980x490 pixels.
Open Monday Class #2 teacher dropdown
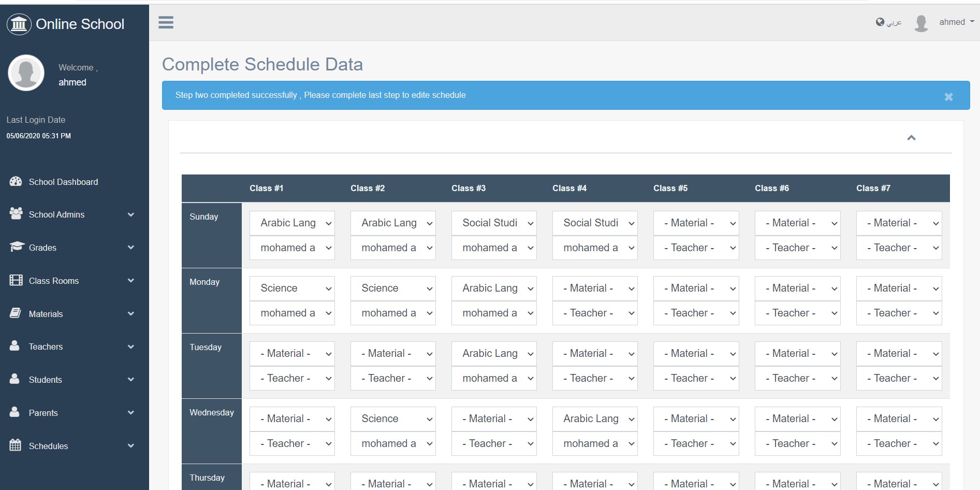coord(392,313)
